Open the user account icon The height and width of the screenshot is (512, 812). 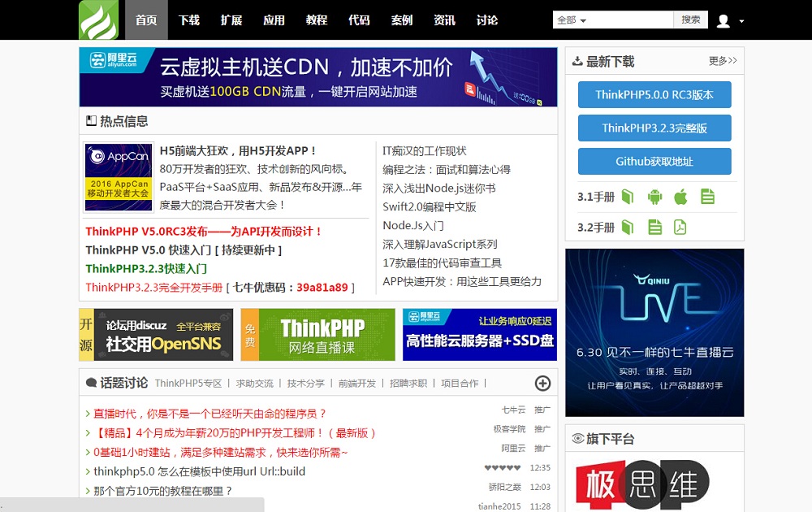click(723, 21)
